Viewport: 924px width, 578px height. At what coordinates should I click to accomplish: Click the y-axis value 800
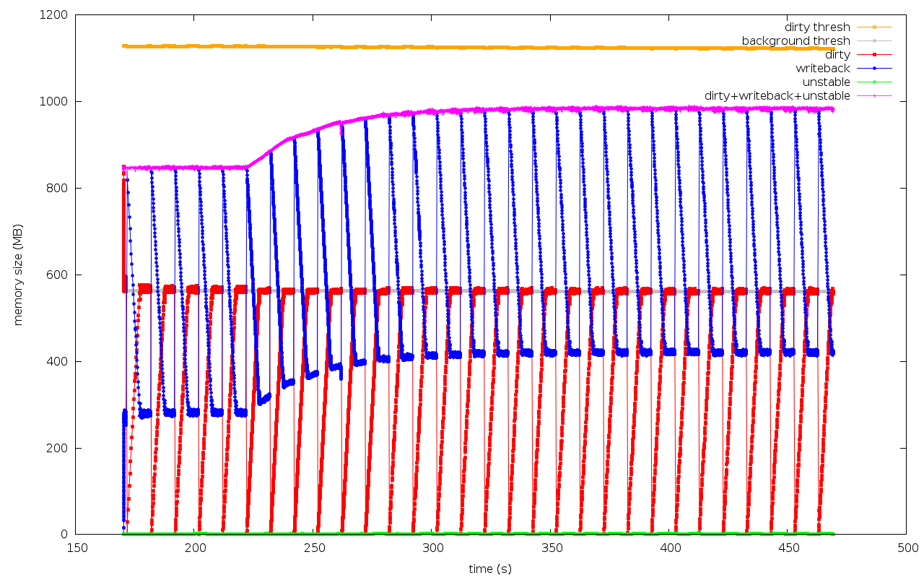coord(58,188)
